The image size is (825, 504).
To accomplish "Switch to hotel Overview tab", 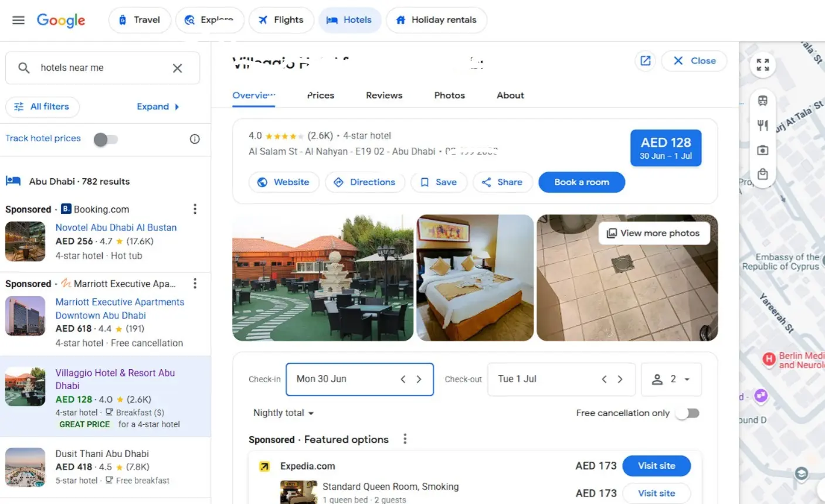I will click(253, 96).
